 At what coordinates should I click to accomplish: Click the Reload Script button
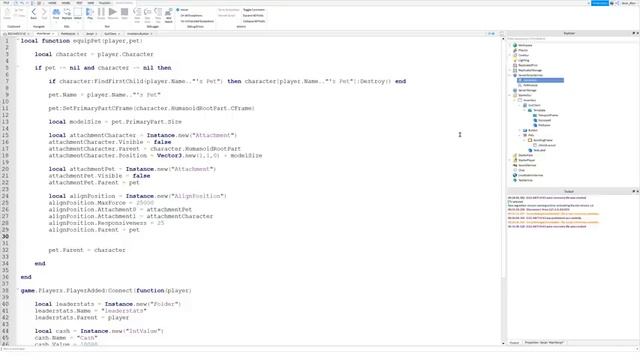click(227, 16)
